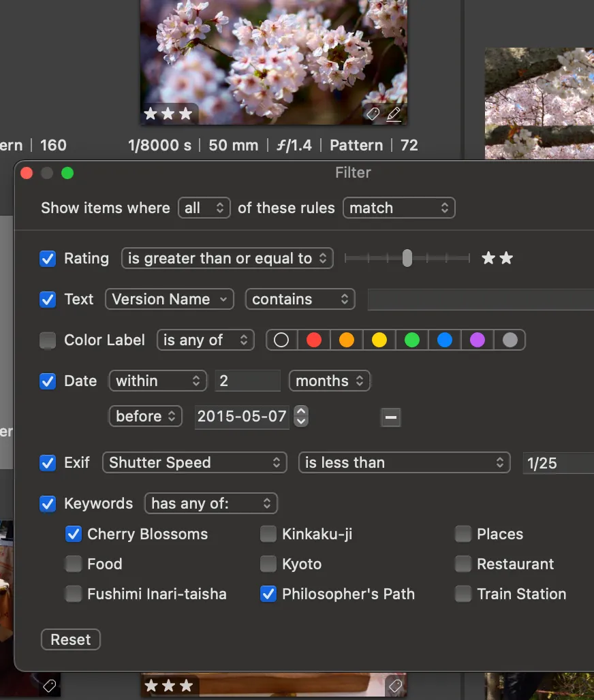Click the tag icon on the top cherry blossom photo
The height and width of the screenshot is (700, 594).
pyautogui.click(x=373, y=114)
